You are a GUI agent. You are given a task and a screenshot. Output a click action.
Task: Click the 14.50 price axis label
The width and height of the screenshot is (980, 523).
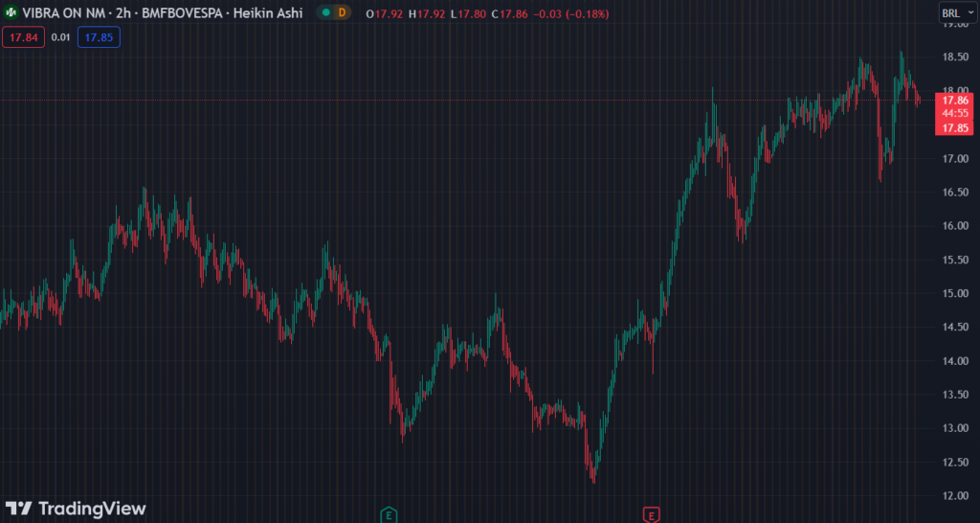pos(955,328)
